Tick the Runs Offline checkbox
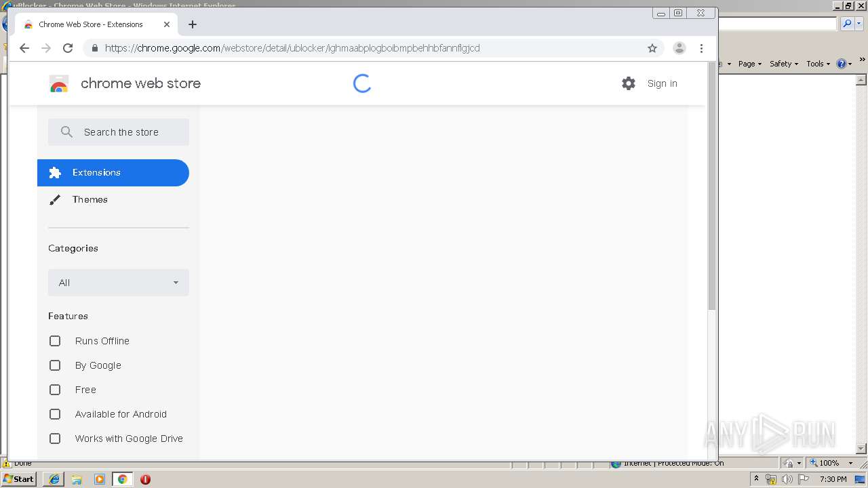 (55, 341)
